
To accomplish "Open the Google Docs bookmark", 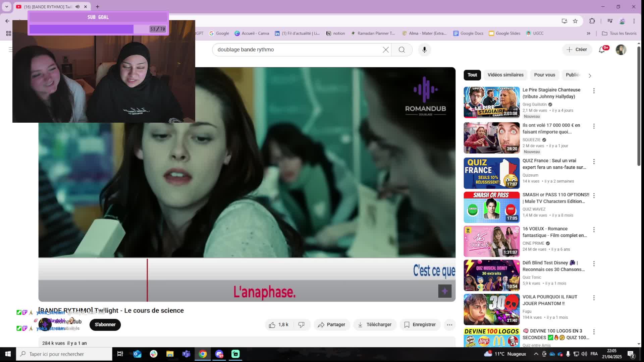I will (468, 33).
